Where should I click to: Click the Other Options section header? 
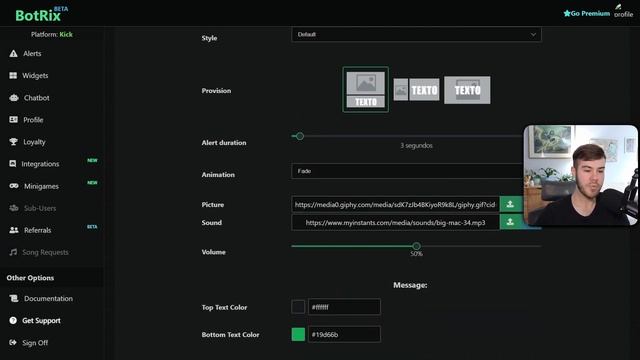(30, 278)
